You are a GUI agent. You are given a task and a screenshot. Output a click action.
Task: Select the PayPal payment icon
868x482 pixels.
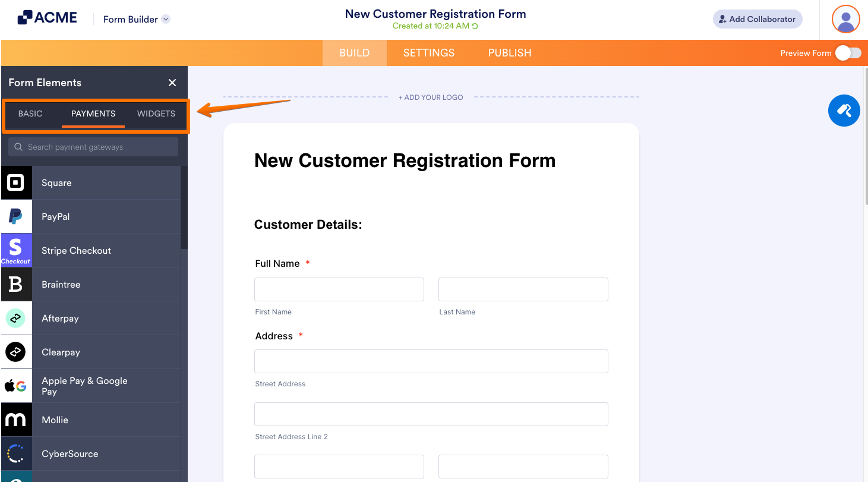click(x=16, y=216)
